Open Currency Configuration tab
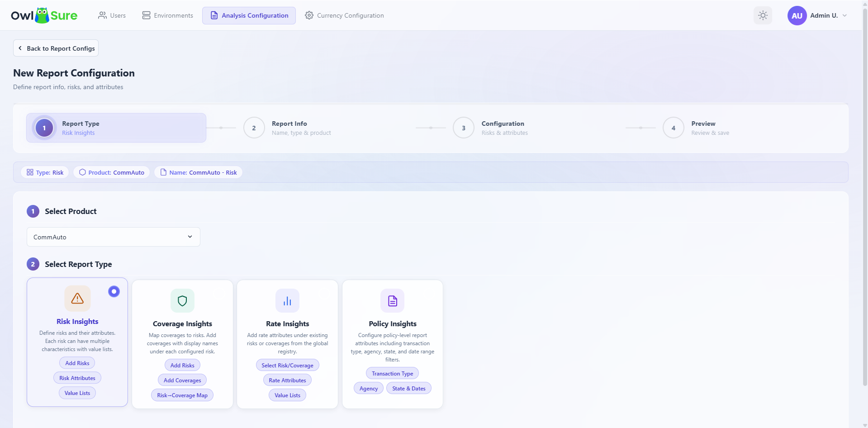The image size is (868, 428). pos(344,15)
